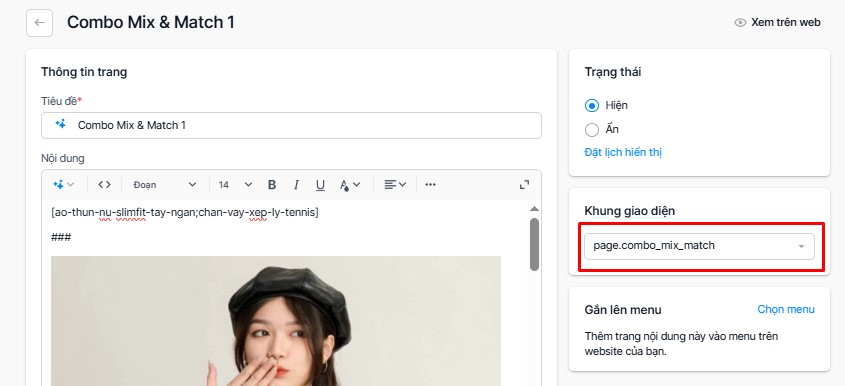Click the model image in the editor
845x386 pixels.
tap(276, 321)
